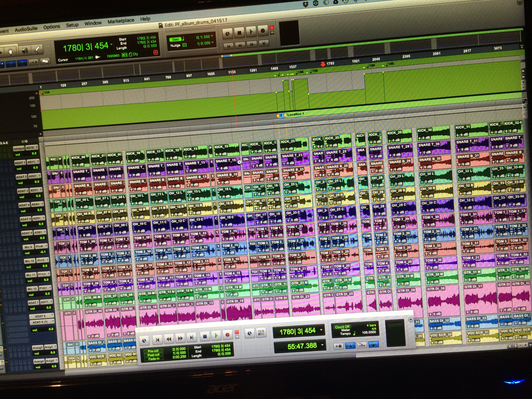Open Transport window options menu arrow
This screenshot has width=532, height=399.
point(411,319)
